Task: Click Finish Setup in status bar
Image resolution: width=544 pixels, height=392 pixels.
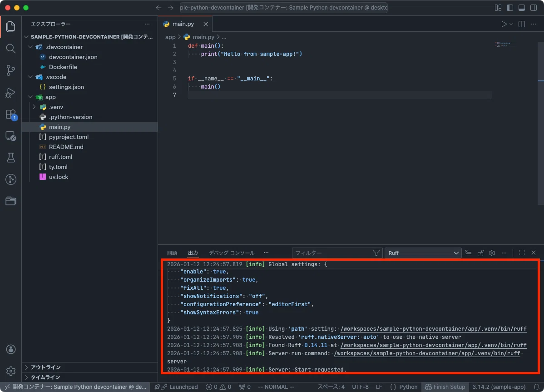Action: point(445,387)
